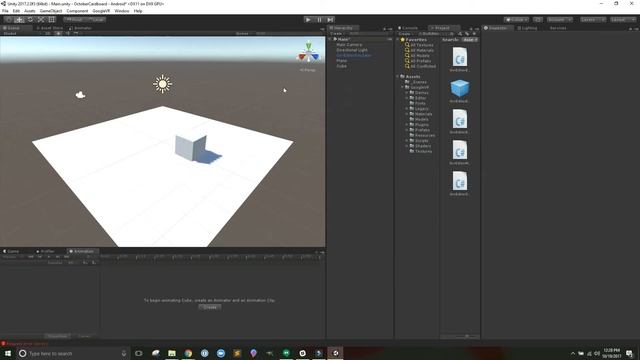Select the camera gizmo in scene
Image resolution: width=640 pixels, height=360 pixels.
click(80, 95)
